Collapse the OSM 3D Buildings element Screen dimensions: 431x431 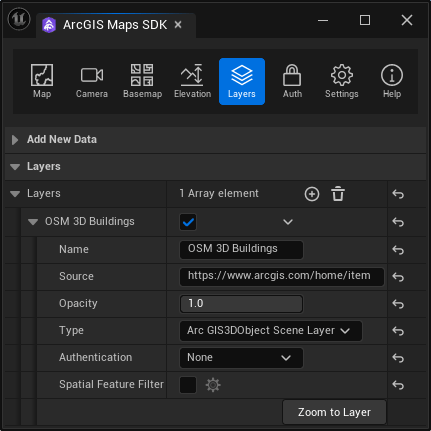pyautogui.click(x=33, y=222)
